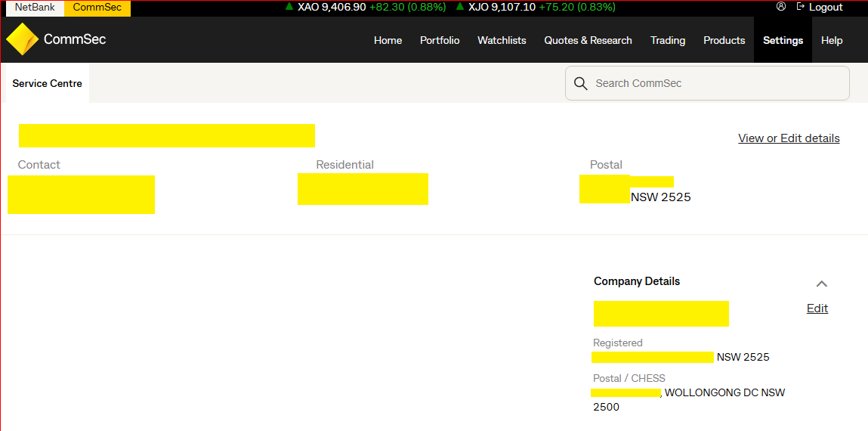
Task: Open the Trading menu
Action: (668, 40)
